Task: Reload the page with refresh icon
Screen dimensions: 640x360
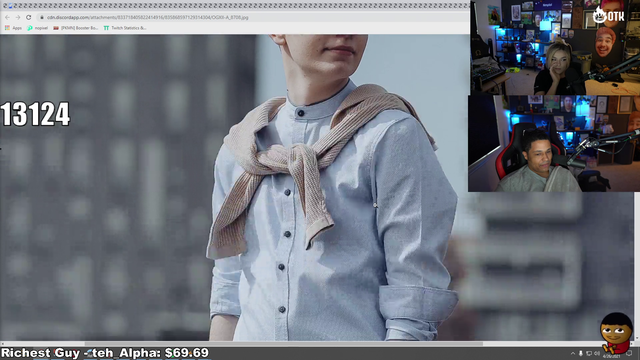Action: click(29, 18)
